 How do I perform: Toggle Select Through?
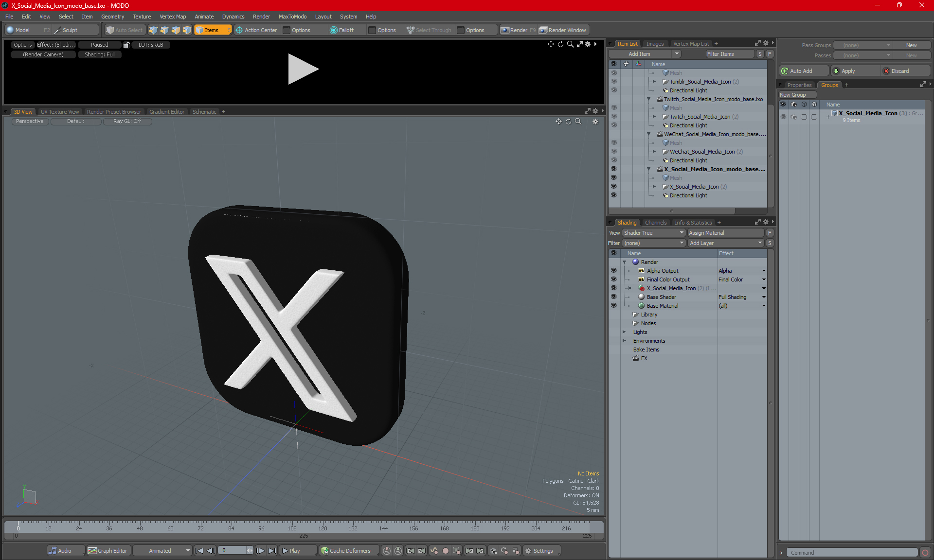tap(429, 30)
